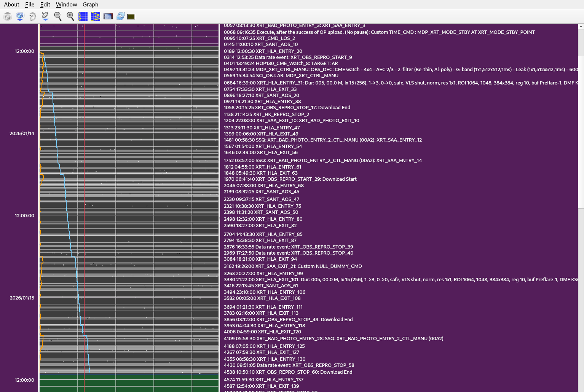
Task: Select the 1970 XRT_OBS_REPRO_START_29 Download Start entry
Action: point(290,179)
